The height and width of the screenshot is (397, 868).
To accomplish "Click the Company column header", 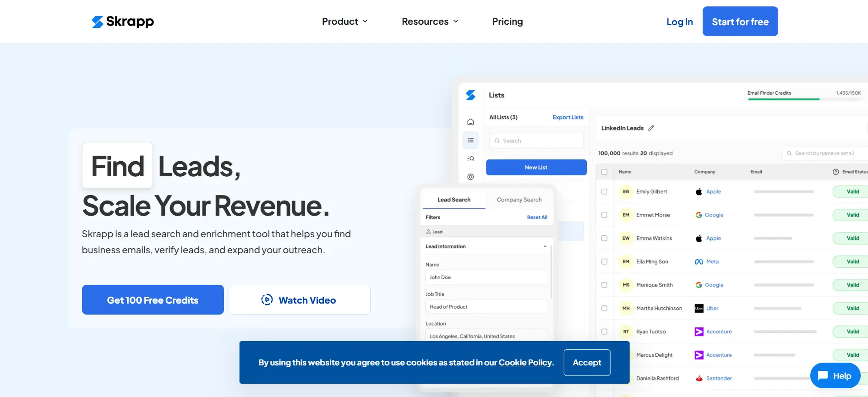I will [704, 172].
